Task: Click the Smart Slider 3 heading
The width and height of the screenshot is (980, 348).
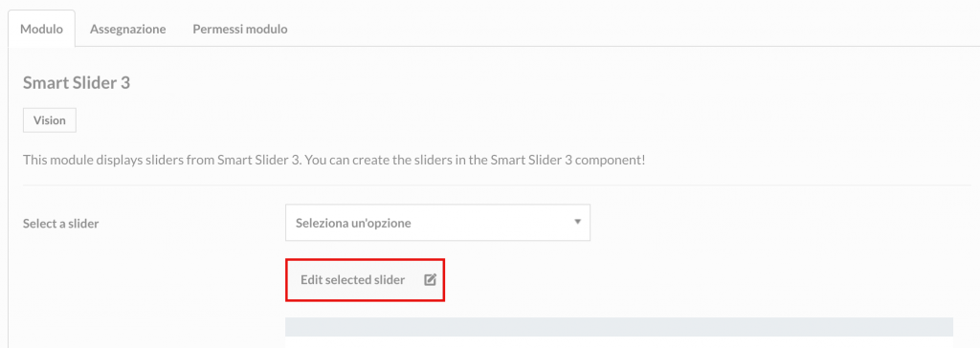Action: pos(77,82)
